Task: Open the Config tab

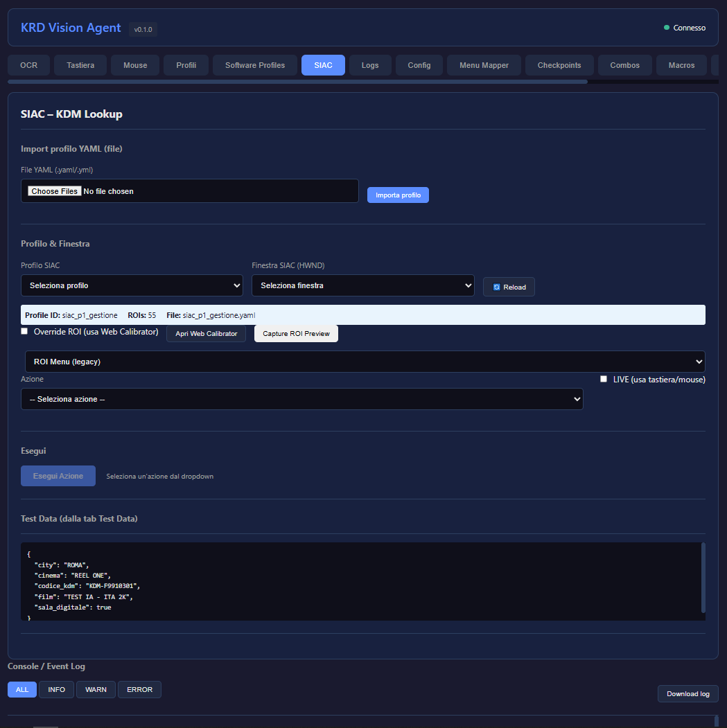Action: (419, 65)
